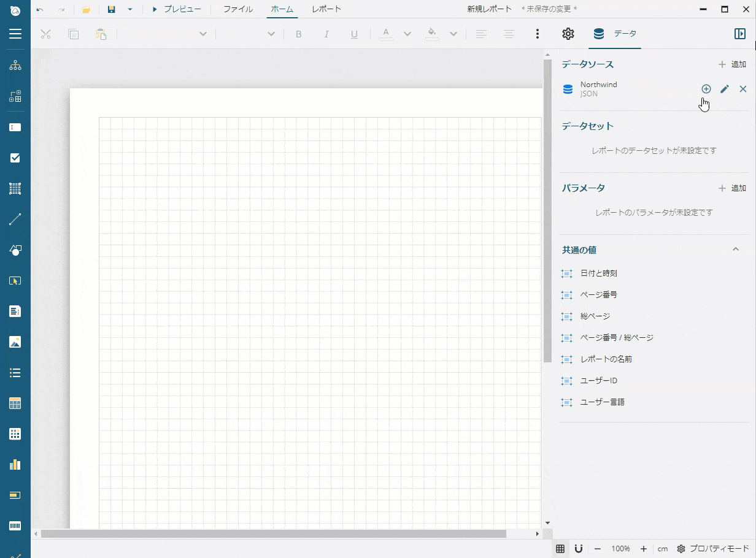
Task: Open the データ panel tab
Action: coord(615,34)
